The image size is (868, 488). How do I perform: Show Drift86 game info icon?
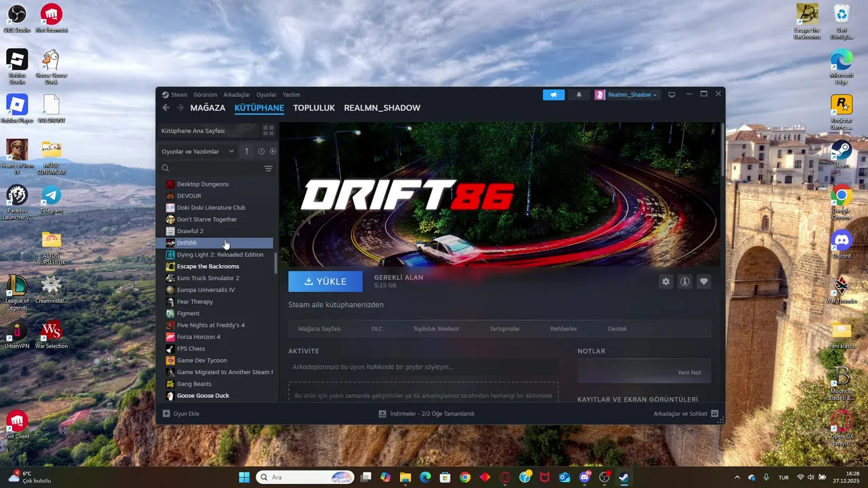(x=685, y=281)
